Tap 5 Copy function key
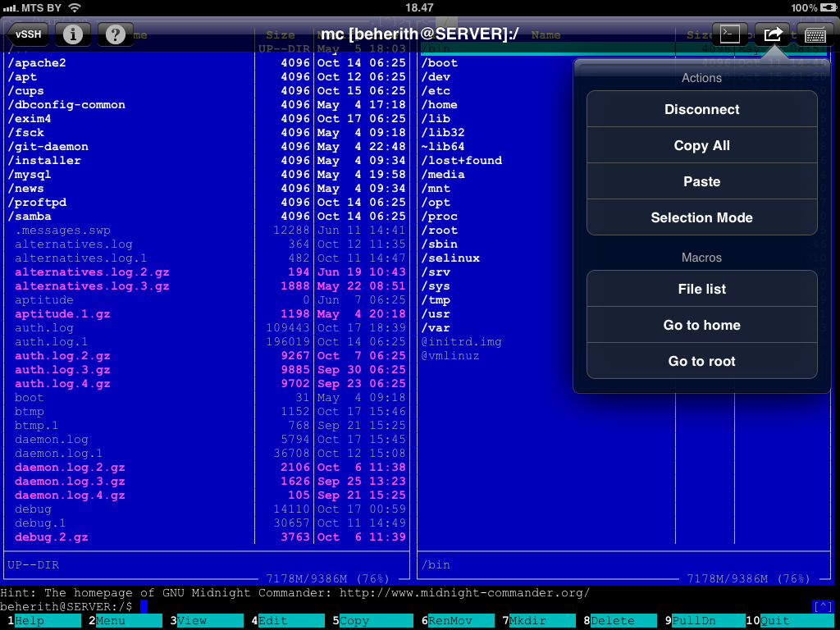 tap(372, 621)
